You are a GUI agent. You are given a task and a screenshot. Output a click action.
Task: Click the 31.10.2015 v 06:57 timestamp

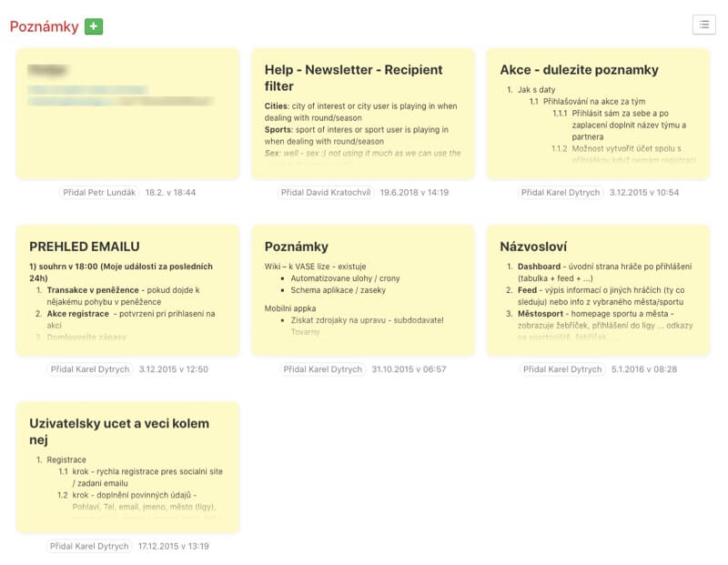point(409,369)
